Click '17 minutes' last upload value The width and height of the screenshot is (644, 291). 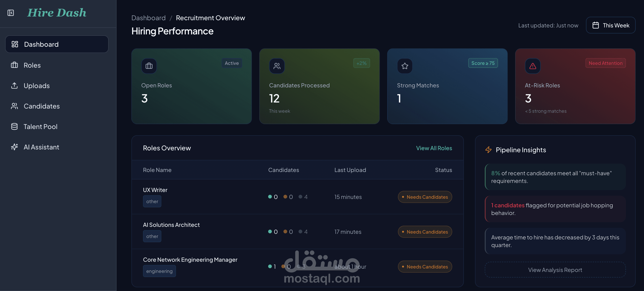(x=348, y=231)
